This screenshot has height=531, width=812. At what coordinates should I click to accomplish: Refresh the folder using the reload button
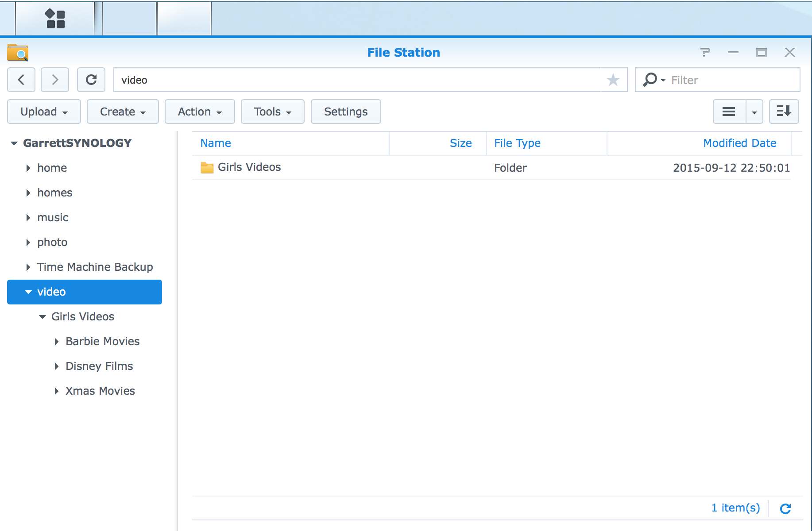pyautogui.click(x=91, y=80)
